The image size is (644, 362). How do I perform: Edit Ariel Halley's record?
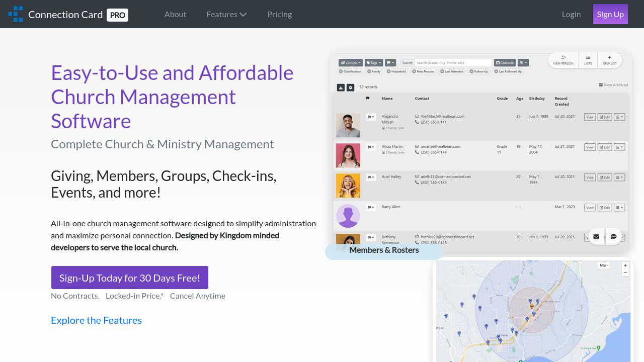click(605, 177)
